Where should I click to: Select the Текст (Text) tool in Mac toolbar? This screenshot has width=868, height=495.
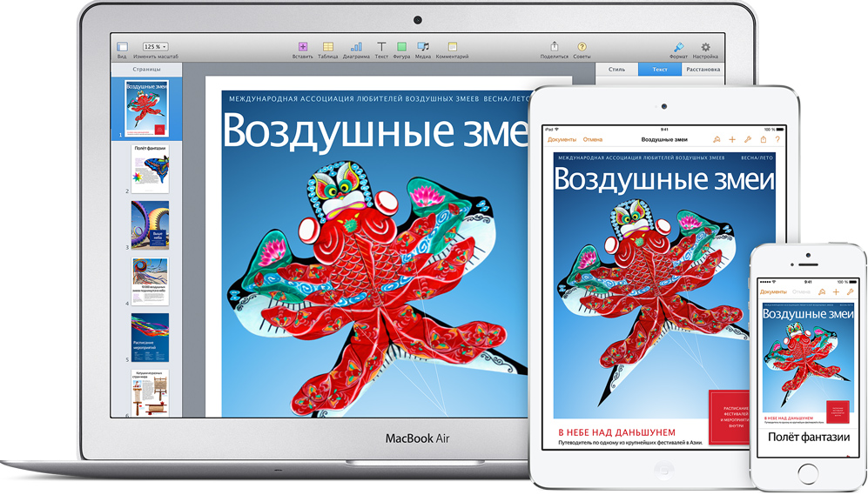381,47
